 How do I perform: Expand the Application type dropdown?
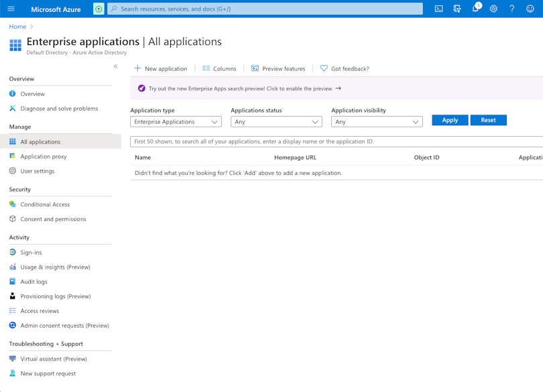[x=176, y=121]
